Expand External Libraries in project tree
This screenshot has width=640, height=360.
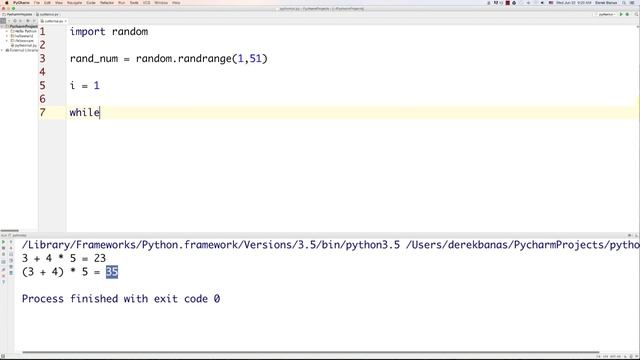coord(2,50)
